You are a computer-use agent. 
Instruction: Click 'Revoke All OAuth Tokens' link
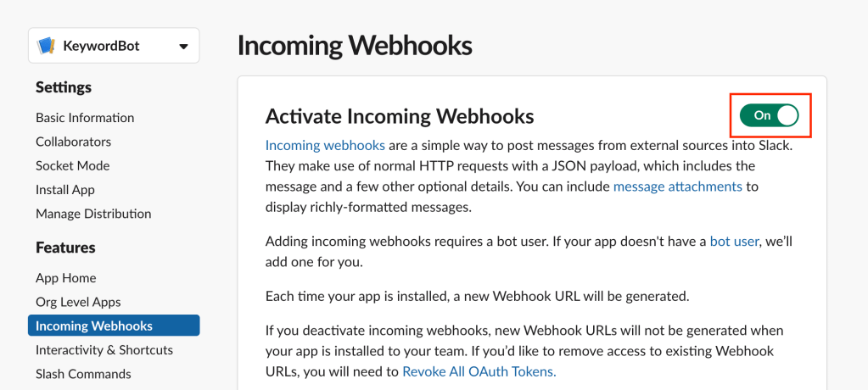click(x=479, y=371)
